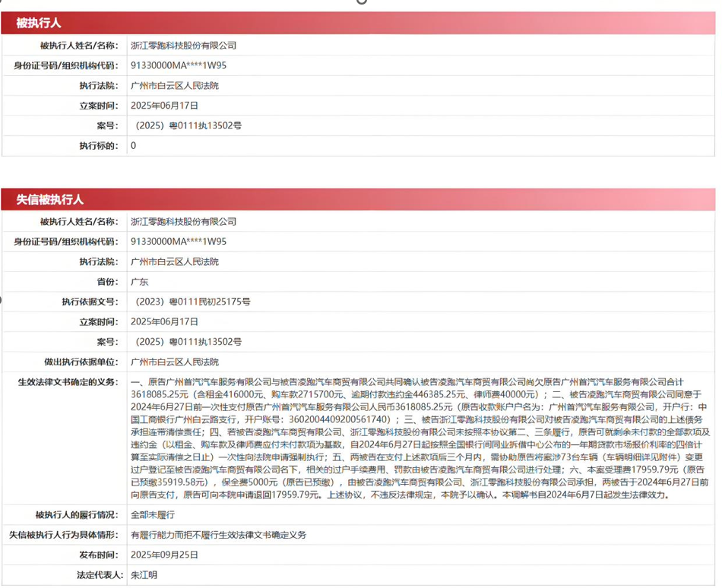Click the 执行依据文号 row label

pyautogui.click(x=90, y=302)
